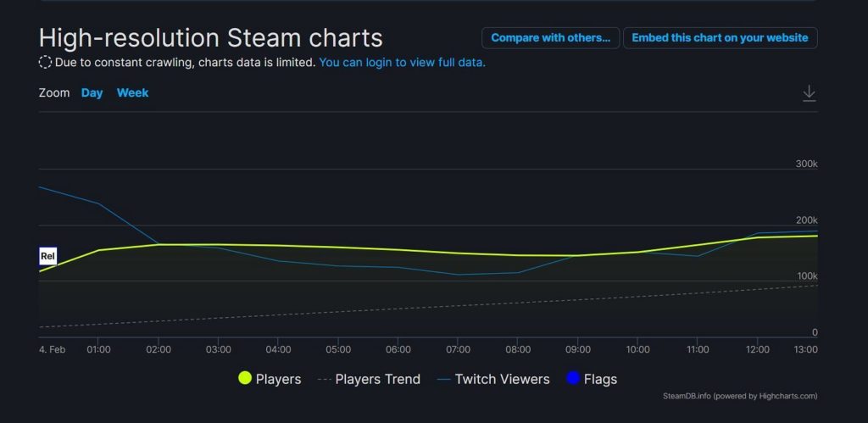
Task: Toggle Twitch Viewers series visibility
Action: 493,379
